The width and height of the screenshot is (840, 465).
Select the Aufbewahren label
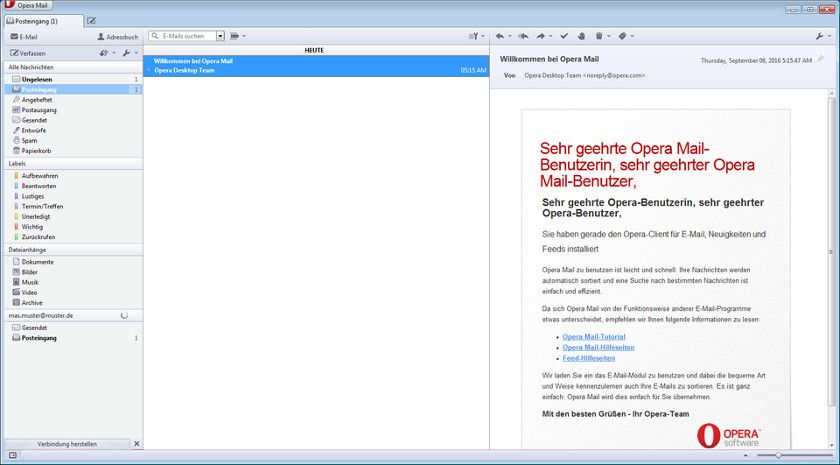[x=74, y=176]
